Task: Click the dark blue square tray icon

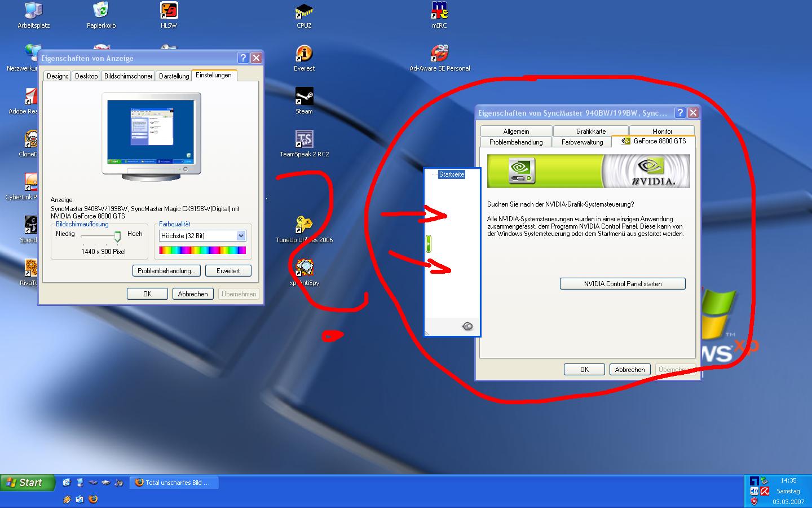Action: [x=754, y=481]
